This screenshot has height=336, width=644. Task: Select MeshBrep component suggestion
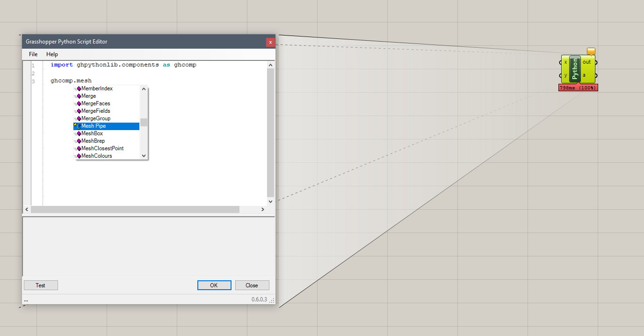click(92, 141)
